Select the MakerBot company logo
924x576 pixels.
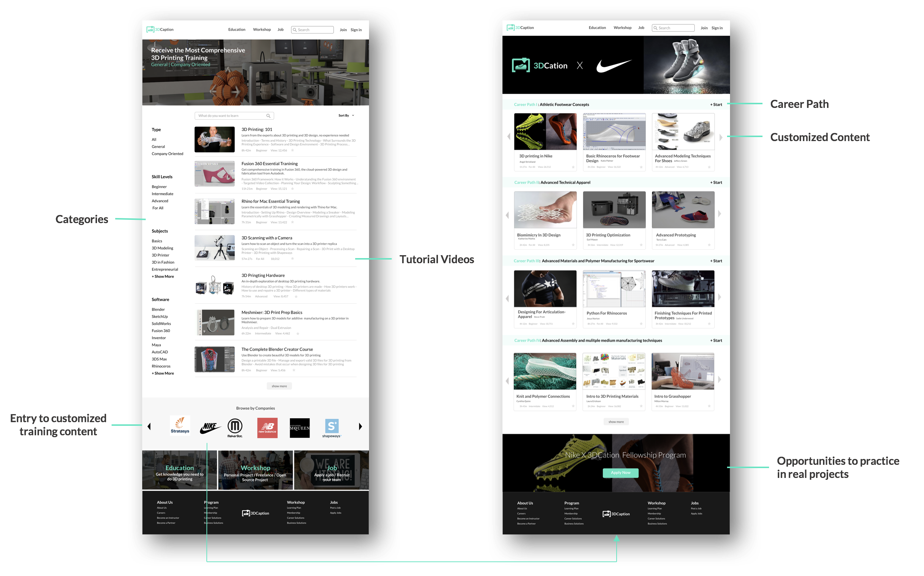[x=235, y=427]
